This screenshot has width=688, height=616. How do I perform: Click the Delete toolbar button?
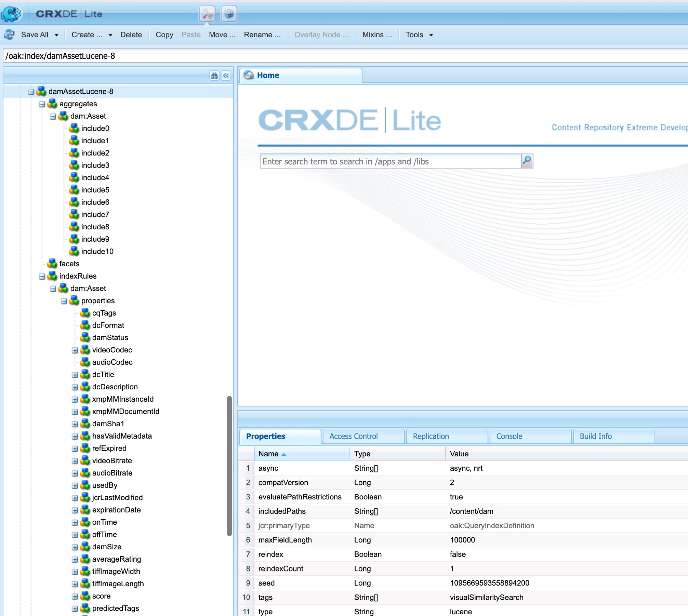131,35
